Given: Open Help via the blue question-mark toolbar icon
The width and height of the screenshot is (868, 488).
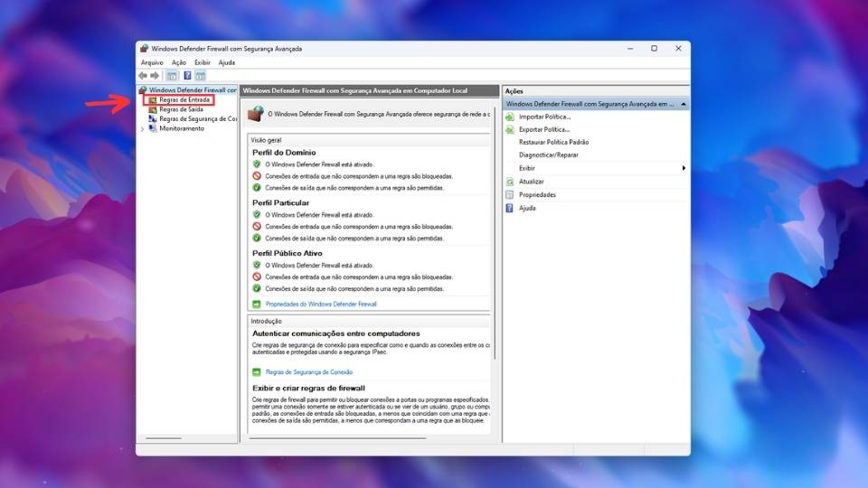Looking at the screenshot, I should tap(187, 75).
